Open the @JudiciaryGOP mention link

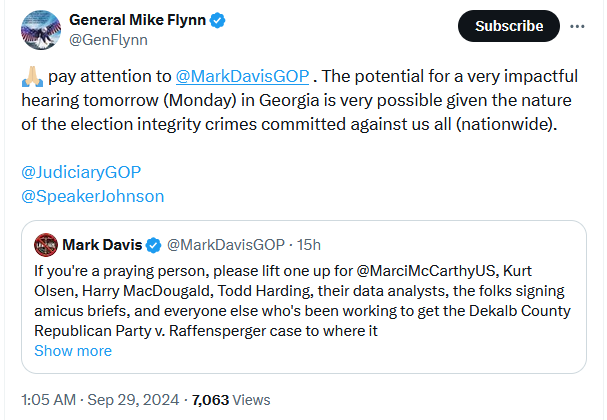81,172
